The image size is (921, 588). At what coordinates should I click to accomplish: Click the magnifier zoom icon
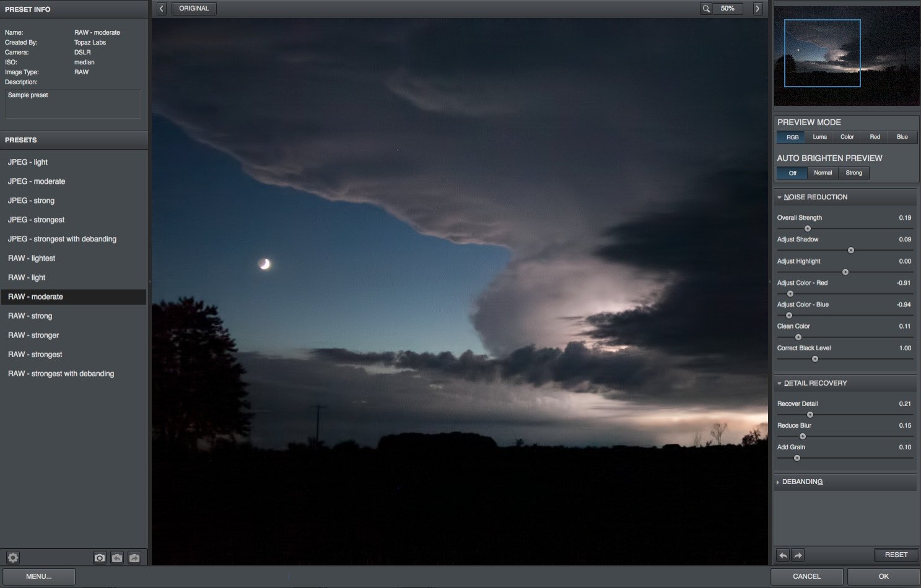[705, 9]
